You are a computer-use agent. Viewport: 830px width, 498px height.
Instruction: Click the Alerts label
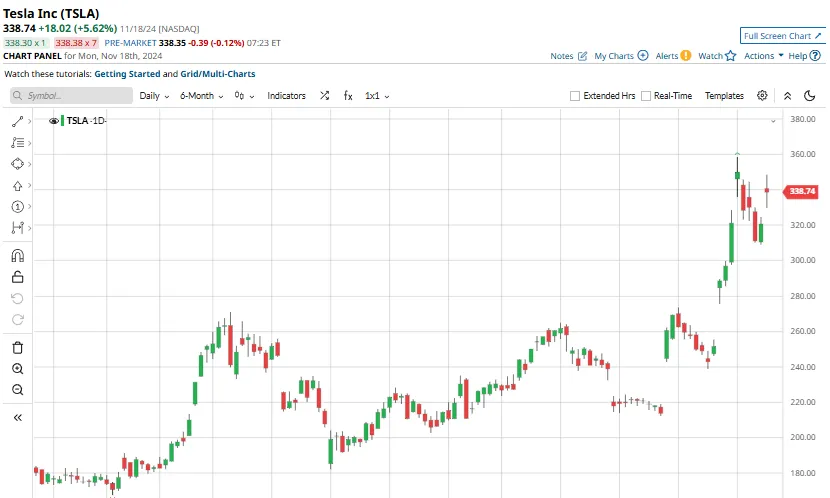point(666,56)
